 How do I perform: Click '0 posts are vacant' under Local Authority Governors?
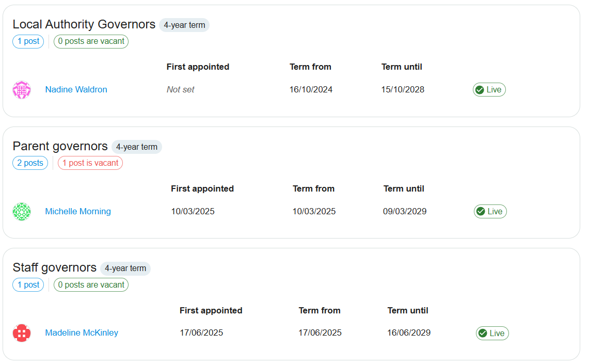[91, 41]
